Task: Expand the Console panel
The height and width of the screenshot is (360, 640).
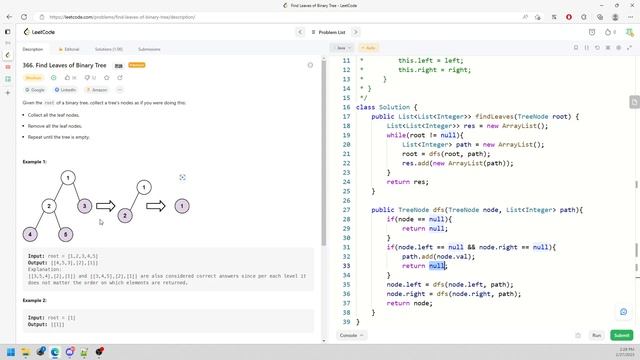Action: pyautogui.click(x=351, y=335)
